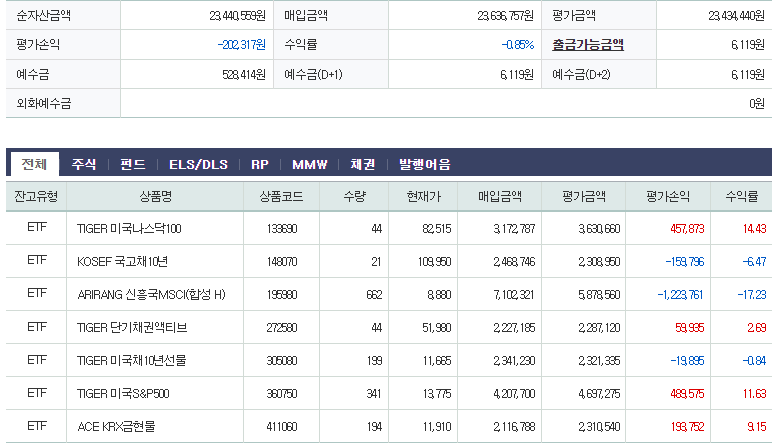
Task: Click product code 148070
Action: (x=282, y=262)
